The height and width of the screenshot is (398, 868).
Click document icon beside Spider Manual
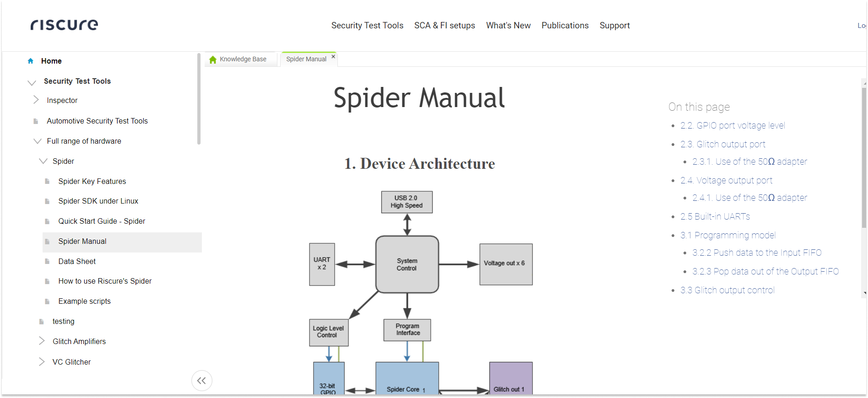[x=47, y=242]
